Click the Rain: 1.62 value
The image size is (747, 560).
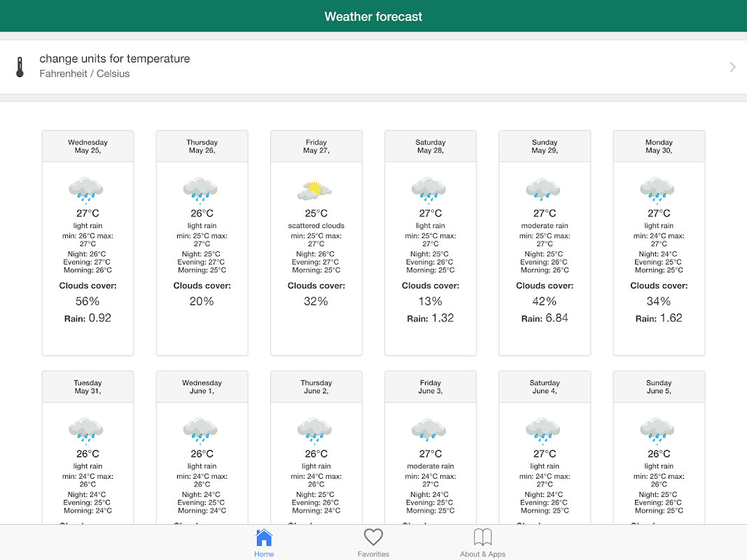(659, 318)
